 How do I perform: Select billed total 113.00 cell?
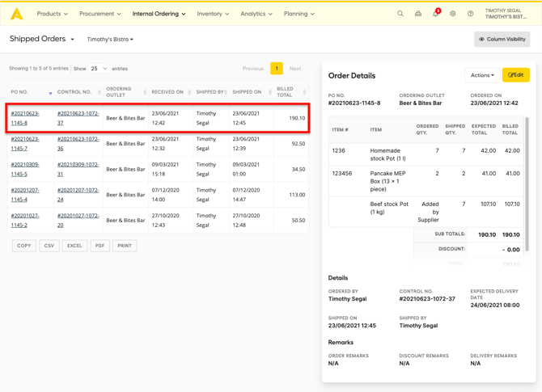click(291, 195)
